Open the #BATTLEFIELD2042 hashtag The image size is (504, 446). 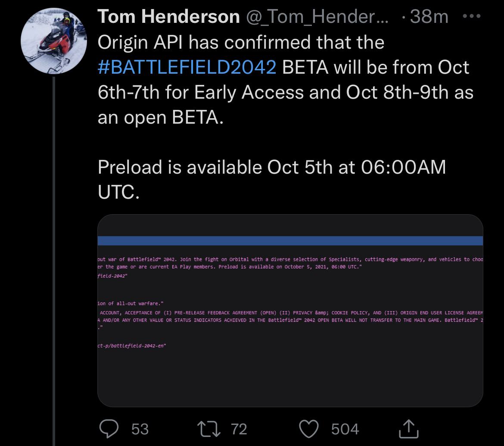[x=187, y=67]
